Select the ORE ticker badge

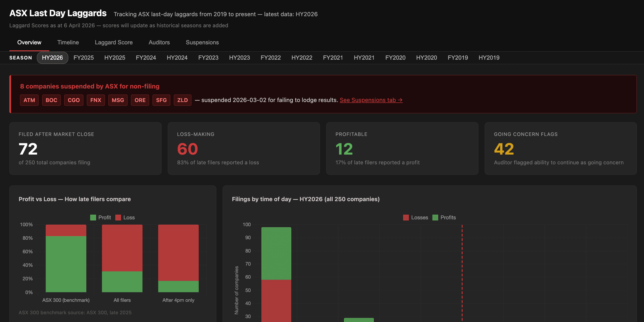tap(140, 100)
